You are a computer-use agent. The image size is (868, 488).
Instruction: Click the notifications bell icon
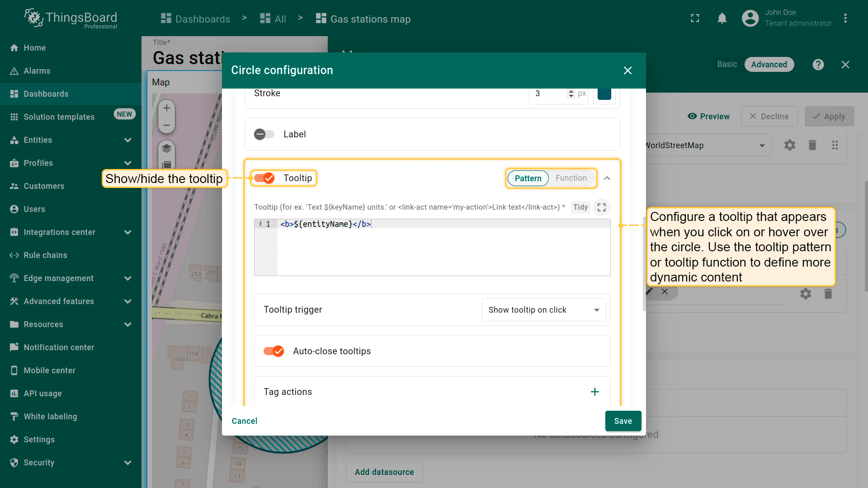coord(722,19)
